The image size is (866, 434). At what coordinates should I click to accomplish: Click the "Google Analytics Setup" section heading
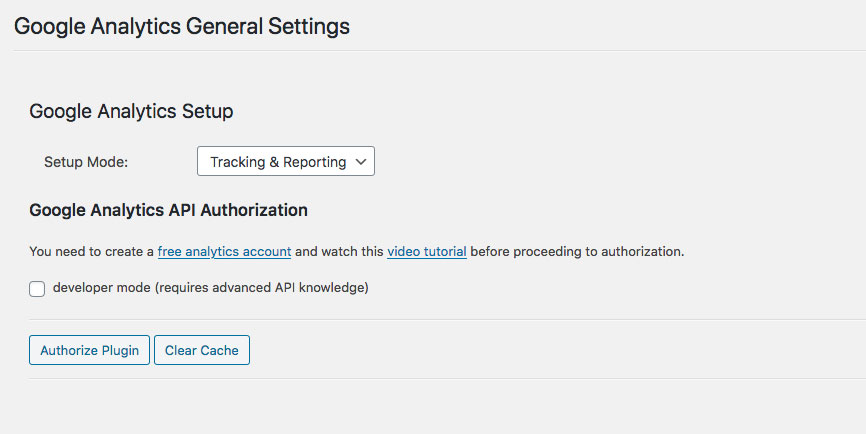click(131, 111)
